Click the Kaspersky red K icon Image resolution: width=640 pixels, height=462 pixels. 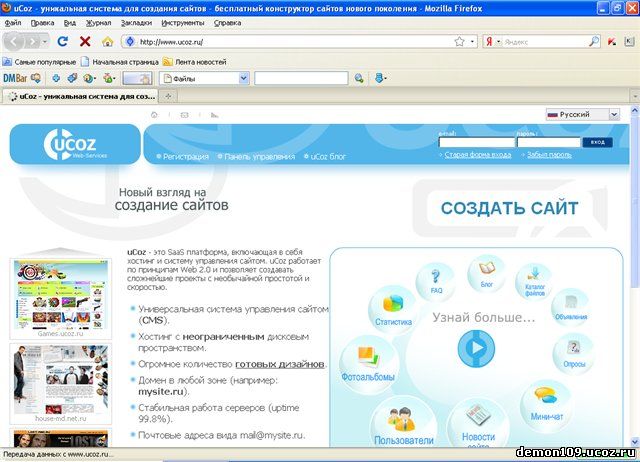612,42
